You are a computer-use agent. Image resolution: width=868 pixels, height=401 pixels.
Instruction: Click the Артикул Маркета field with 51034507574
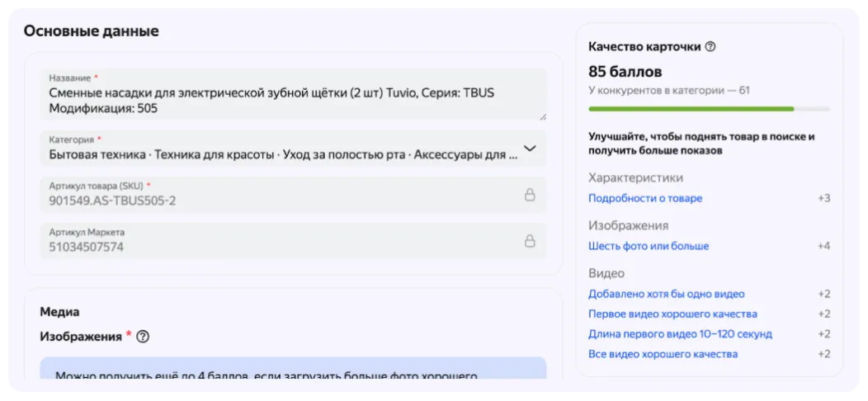[x=86, y=247]
